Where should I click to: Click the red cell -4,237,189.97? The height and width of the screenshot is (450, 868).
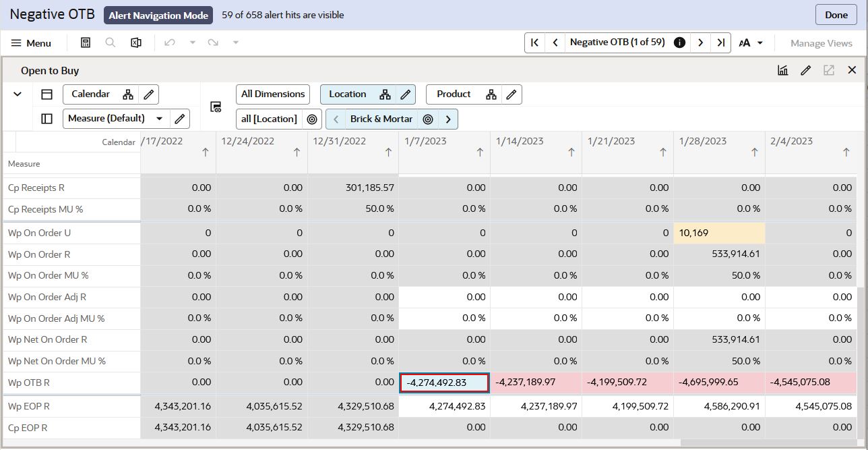[x=536, y=383]
